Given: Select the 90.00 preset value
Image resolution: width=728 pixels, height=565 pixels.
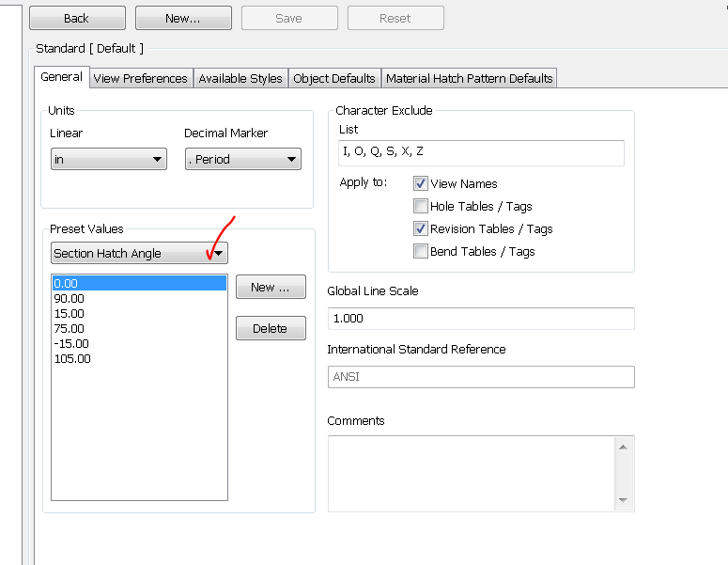Looking at the screenshot, I should click(x=70, y=299).
